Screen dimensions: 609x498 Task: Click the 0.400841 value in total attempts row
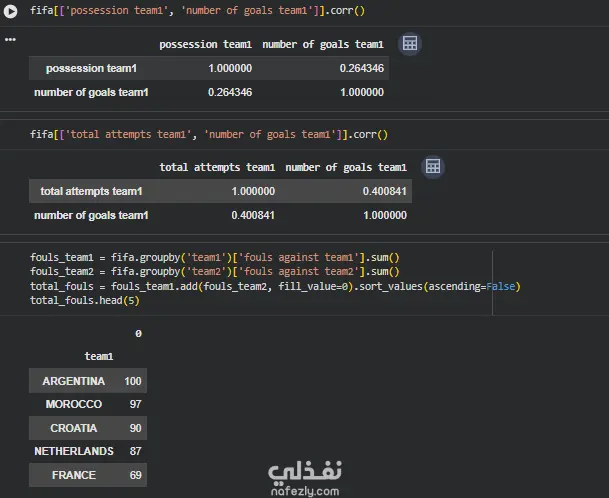pyautogui.click(x=385, y=192)
